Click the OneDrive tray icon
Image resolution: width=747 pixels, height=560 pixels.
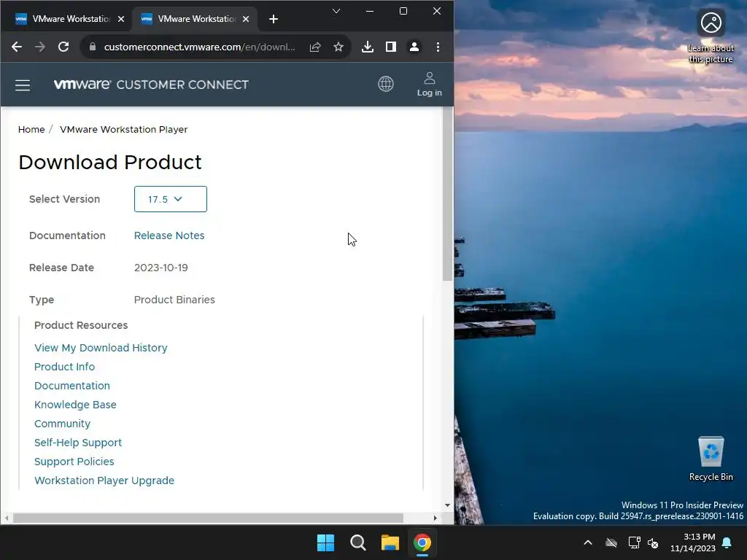click(611, 542)
